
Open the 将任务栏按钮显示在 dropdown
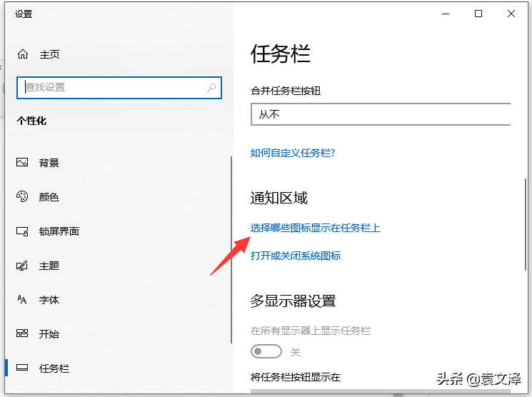[381, 391]
